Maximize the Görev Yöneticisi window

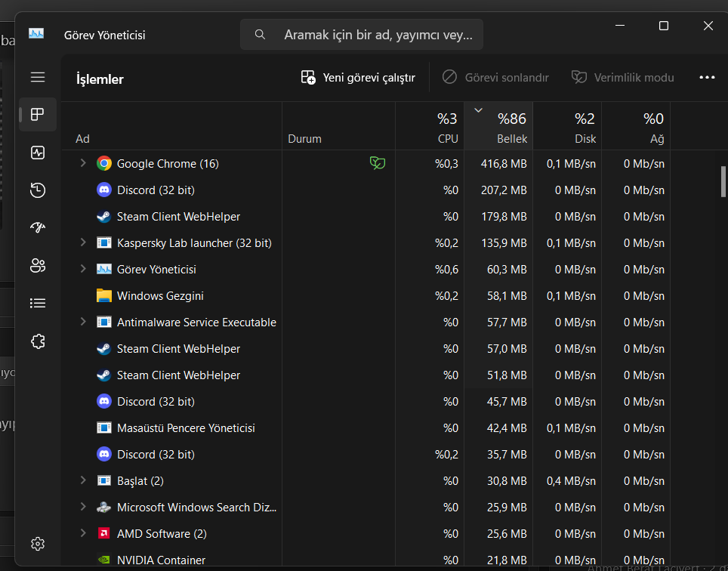664,26
